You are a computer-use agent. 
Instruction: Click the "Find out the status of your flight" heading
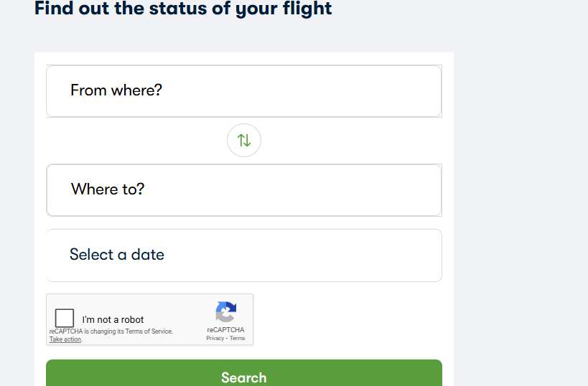coord(183,9)
